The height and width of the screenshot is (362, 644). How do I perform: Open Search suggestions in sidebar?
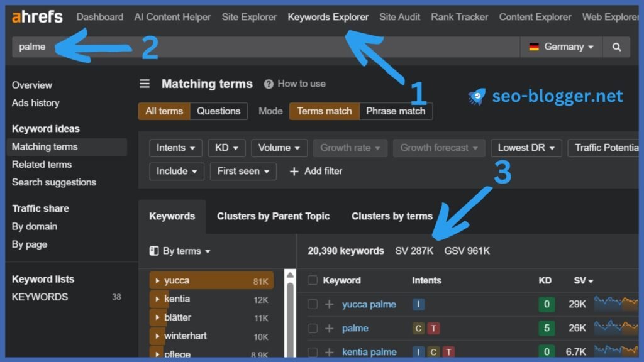pyautogui.click(x=54, y=182)
